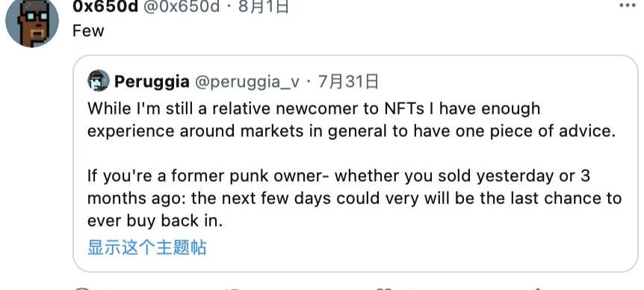Open the more options ellipsis menu
Image resolution: width=644 pixels, height=290 pixels.
click(627, 5)
